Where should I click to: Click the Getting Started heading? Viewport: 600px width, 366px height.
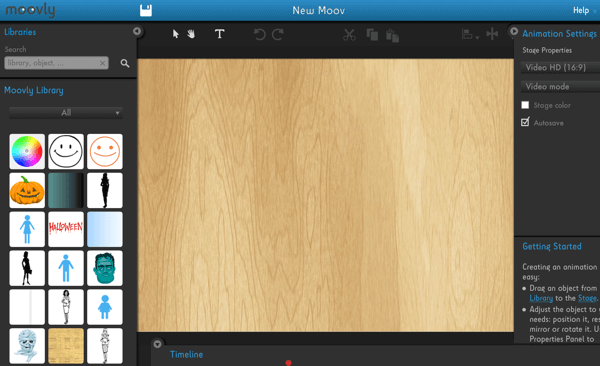pos(552,247)
